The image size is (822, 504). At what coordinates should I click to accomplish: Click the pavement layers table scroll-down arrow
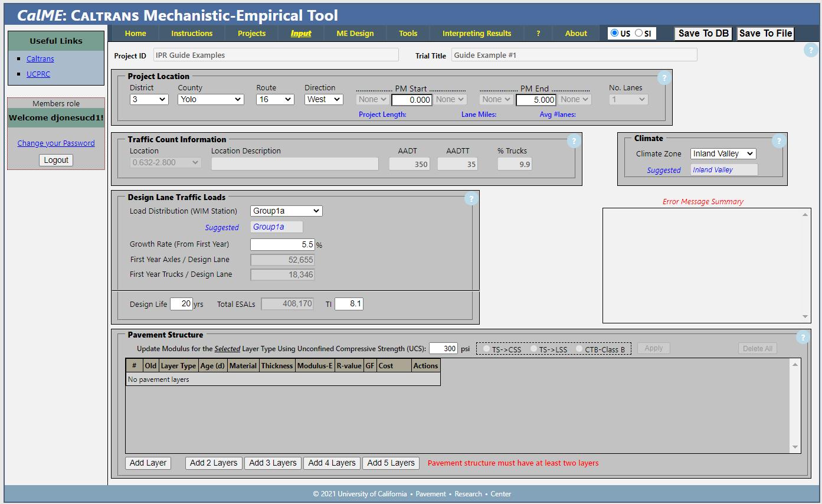click(795, 447)
